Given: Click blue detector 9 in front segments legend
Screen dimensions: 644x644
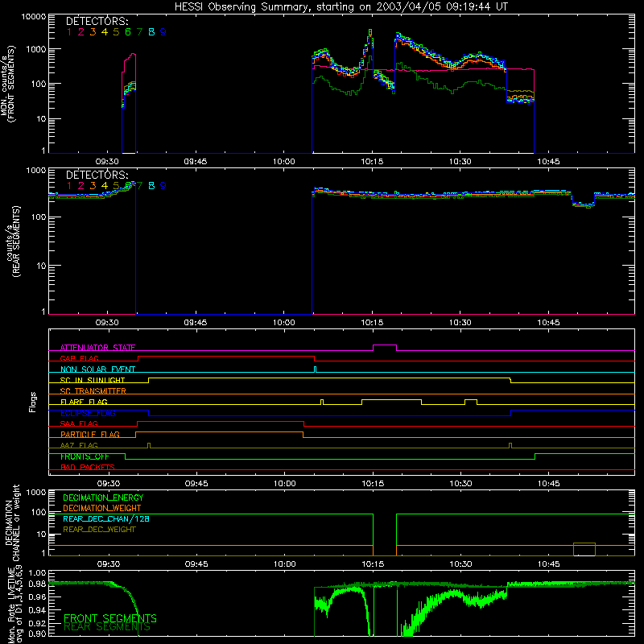Looking at the screenshot, I should (x=163, y=32).
